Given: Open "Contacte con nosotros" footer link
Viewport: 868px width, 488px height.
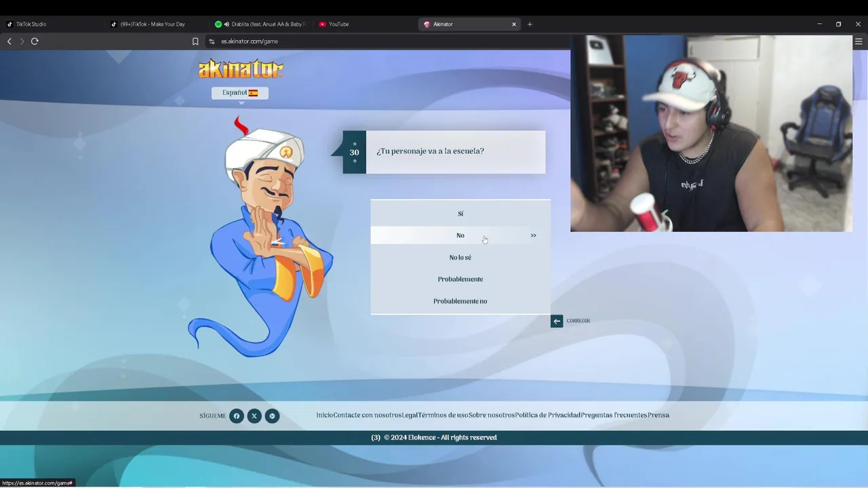Looking at the screenshot, I should point(368,415).
